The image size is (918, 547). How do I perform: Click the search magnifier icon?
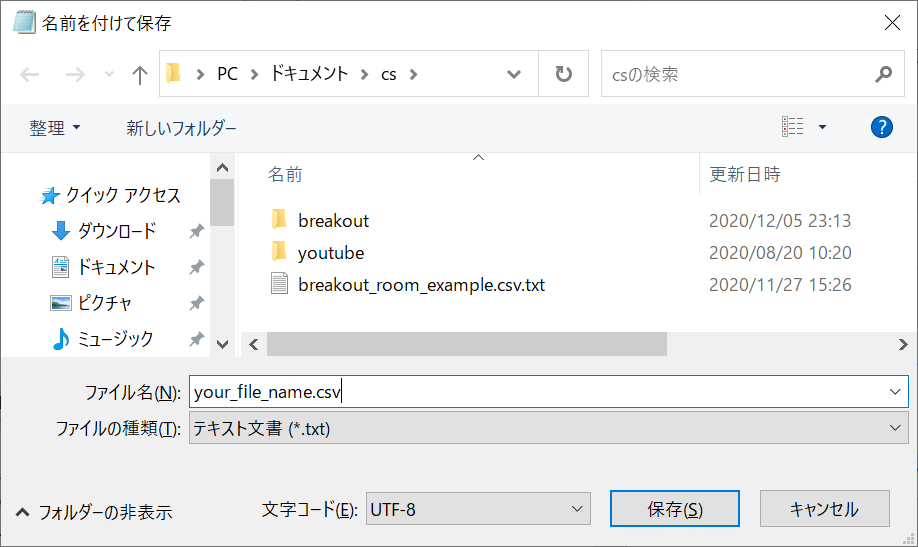pos(883,74)
